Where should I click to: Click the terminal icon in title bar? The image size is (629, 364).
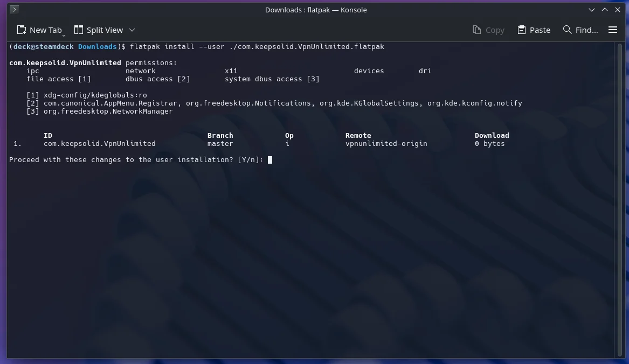[x=15, y=10]
